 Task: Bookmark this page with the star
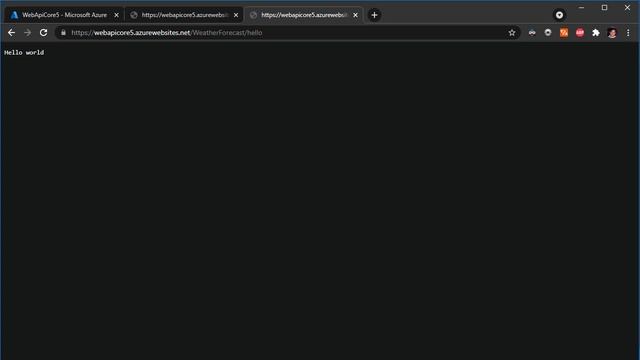point(512,33)
